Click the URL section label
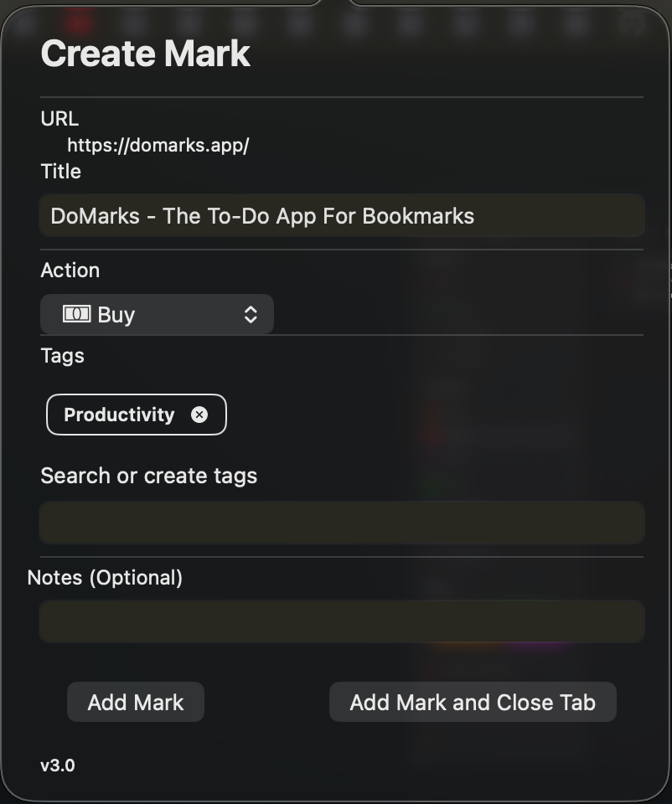Viewport: 672px width, 804px height. 59,119
